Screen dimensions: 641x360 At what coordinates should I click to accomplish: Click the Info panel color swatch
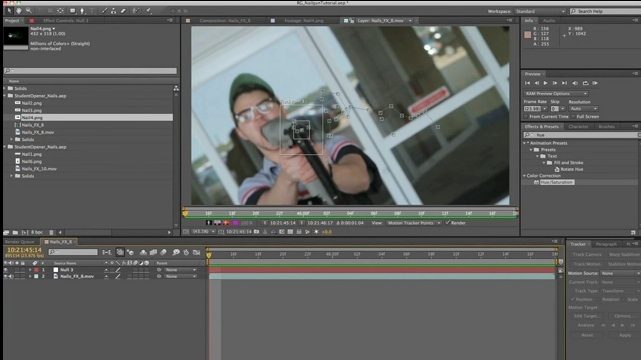[528, 35]
